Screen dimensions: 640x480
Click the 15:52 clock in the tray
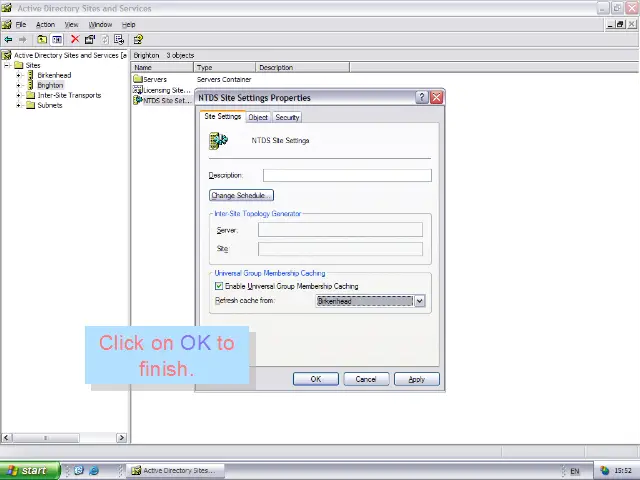[x=623, y=471]
